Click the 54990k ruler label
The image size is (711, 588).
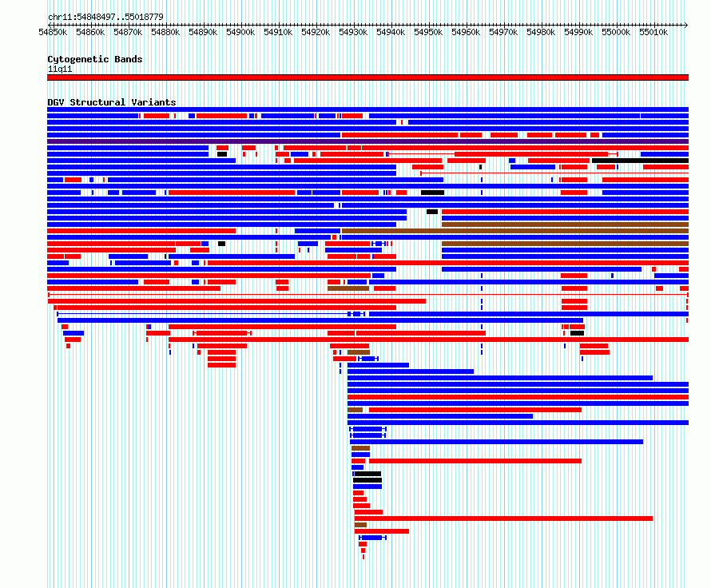[x=578, y=32]
